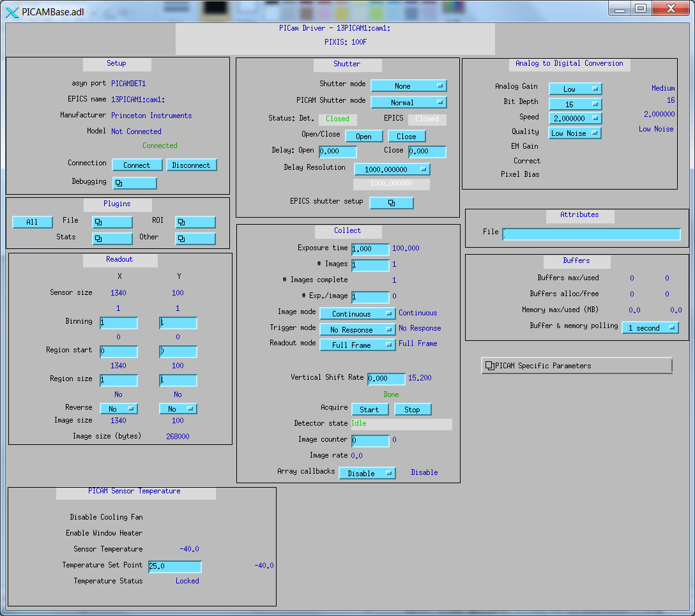The width and height of the screenshot is (695, 616).
Task: Start acquisition with the Start button
Action: [x=370, y=410]
